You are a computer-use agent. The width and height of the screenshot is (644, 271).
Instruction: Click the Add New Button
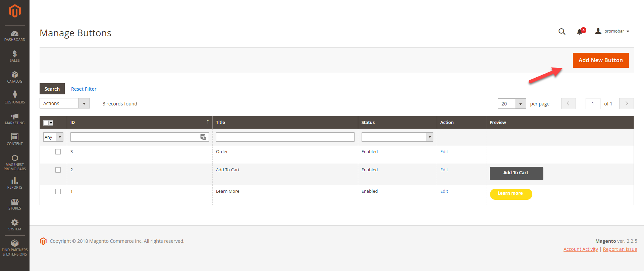pos(600,60)
